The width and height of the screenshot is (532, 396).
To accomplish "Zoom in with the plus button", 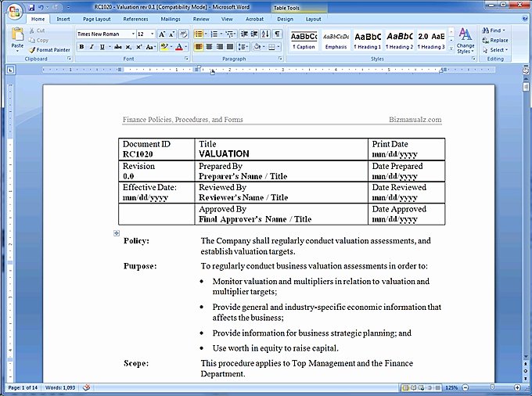I will tap(517, 387).
